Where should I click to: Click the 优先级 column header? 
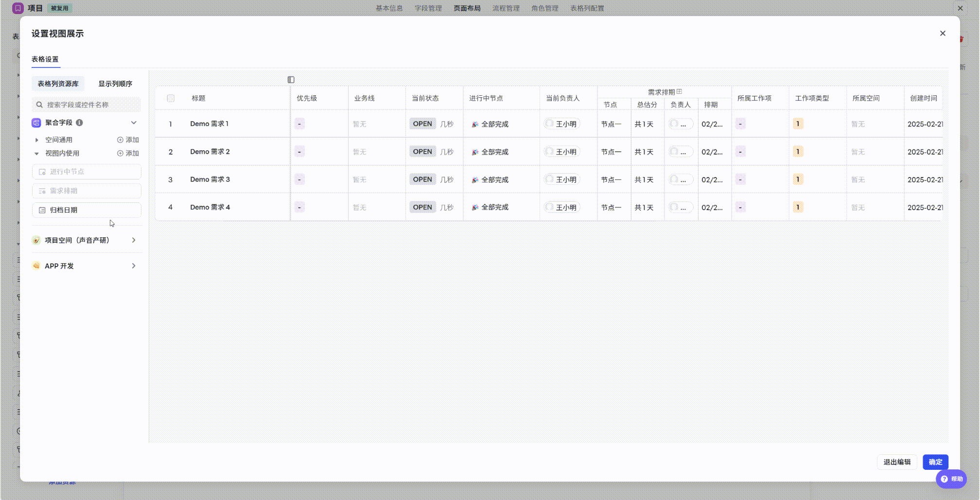click(307, 98)
